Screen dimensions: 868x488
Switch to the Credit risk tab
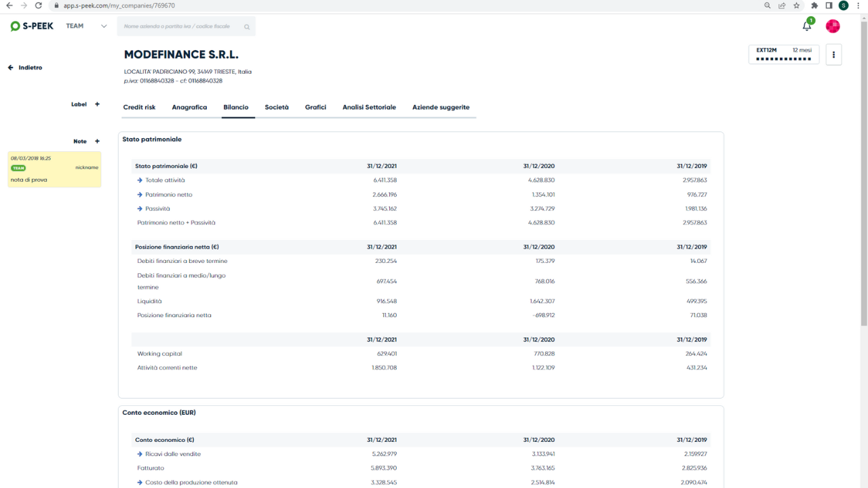139,107
